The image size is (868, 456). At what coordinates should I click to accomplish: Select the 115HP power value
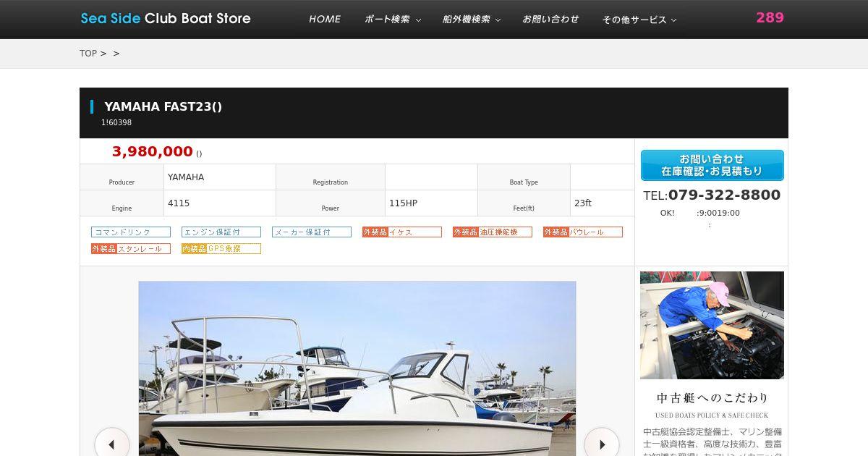tap(403, 203)
